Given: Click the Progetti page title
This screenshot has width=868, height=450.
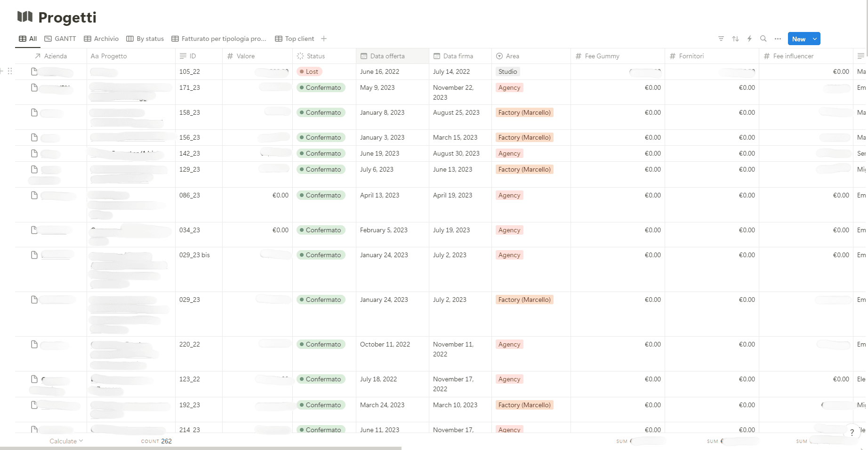Looking at the screenshot, I should tap(67, 17).
